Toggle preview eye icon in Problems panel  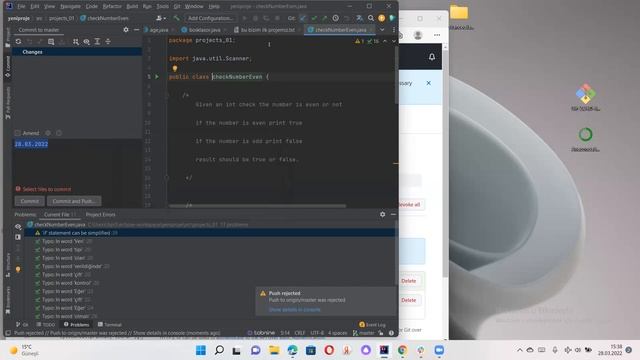(18, 227)
